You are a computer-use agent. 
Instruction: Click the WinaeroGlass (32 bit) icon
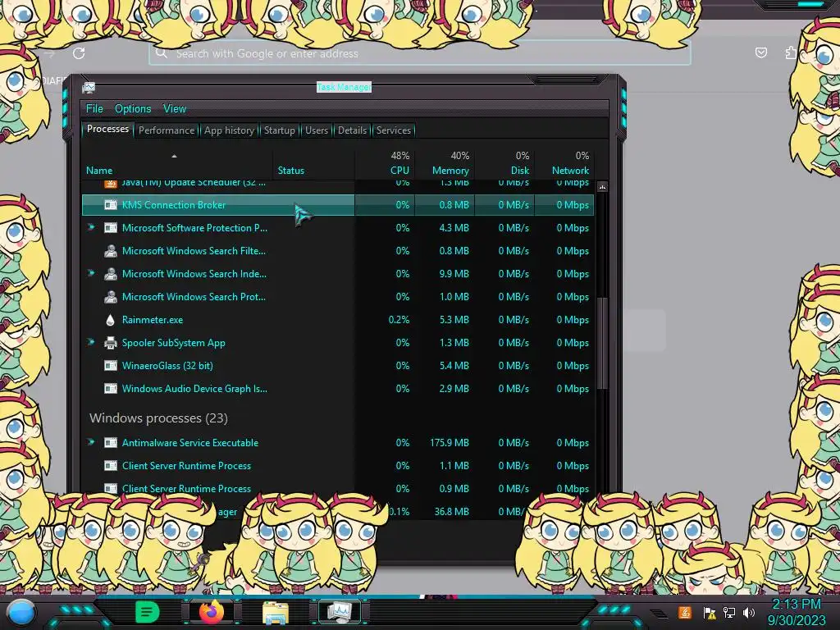click(111, 366)
